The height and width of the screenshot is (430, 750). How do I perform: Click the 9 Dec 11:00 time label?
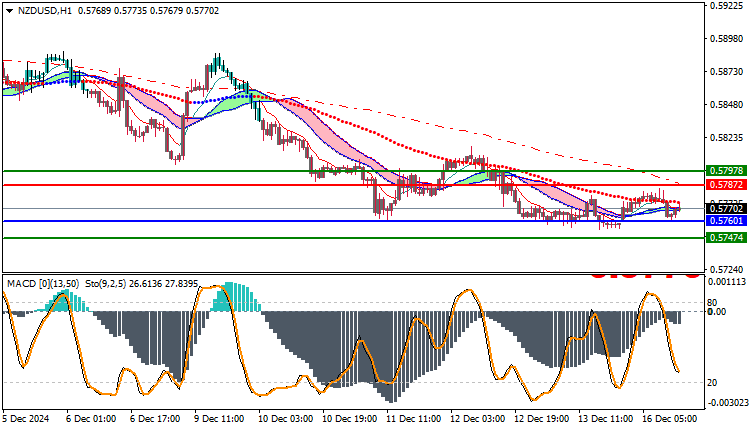coord(219,419)
